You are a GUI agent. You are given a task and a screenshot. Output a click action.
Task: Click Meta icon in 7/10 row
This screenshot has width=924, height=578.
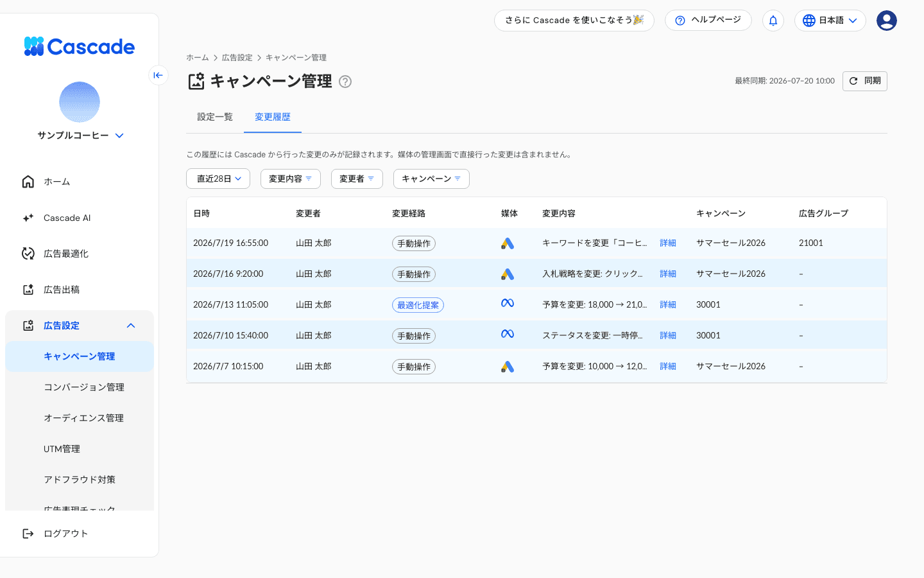click(x=508, y=334)
